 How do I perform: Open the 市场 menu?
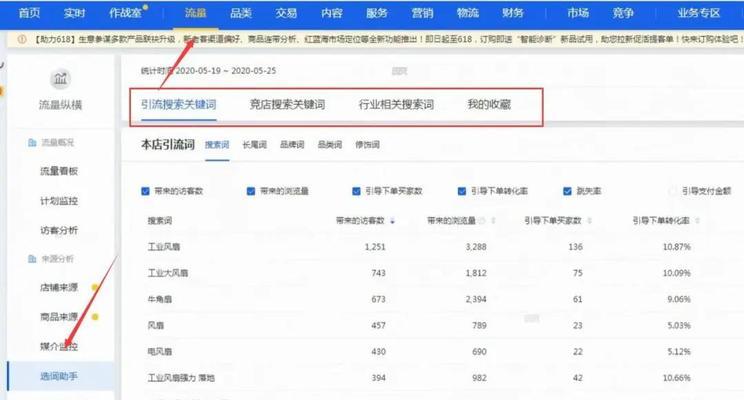(x=578, y=13)
